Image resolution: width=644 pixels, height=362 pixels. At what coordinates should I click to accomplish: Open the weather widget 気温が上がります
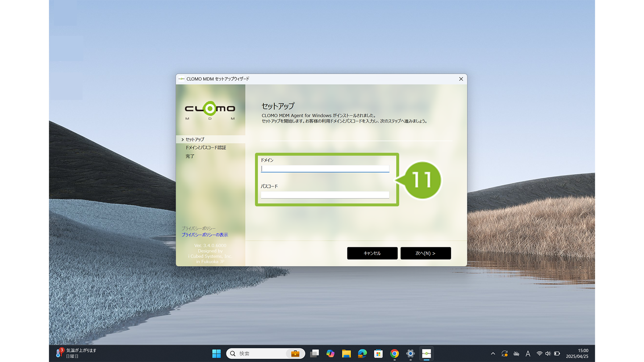76,353
